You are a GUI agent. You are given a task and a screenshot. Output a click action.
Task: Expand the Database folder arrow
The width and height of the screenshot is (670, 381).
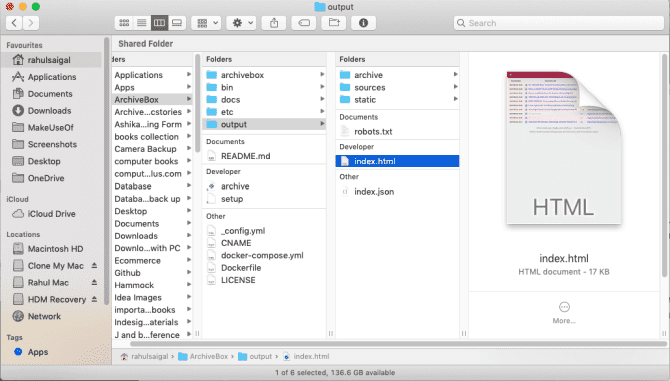[189, 186]
